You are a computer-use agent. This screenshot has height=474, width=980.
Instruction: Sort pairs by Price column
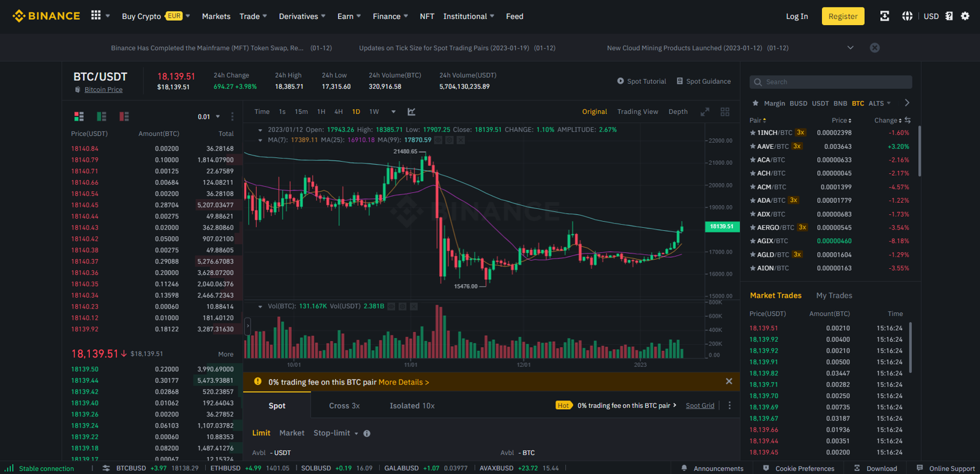coord(842,120)
